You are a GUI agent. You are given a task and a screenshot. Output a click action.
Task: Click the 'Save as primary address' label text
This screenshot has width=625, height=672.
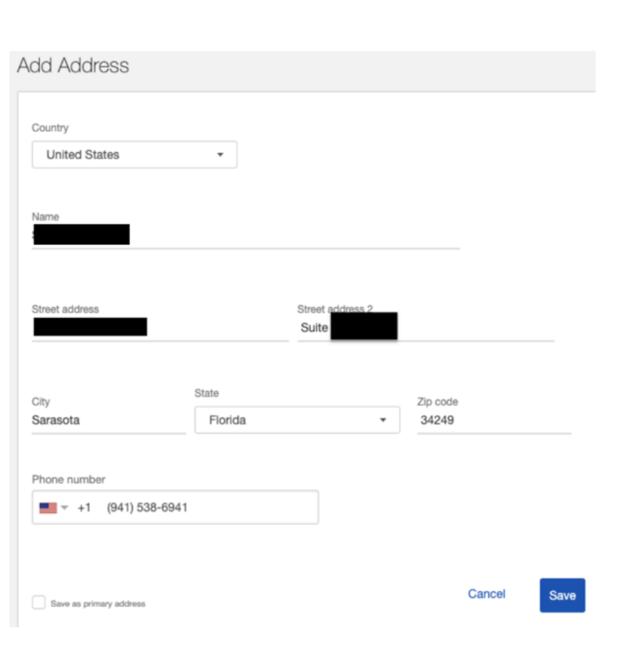pos(98,604)
